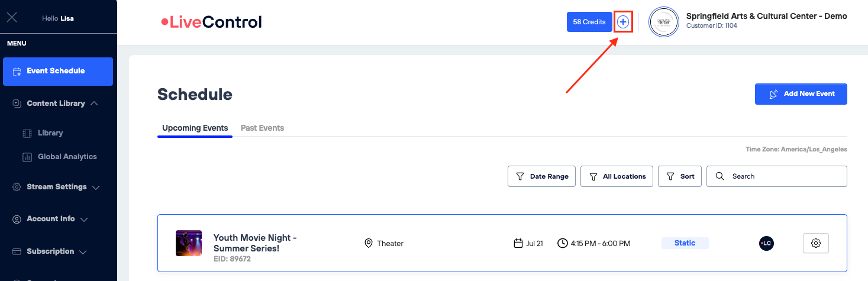Switch to the Past Events tab
Image resolution: width=868 pixels, height=281 pixels.
tap(262, 128)
